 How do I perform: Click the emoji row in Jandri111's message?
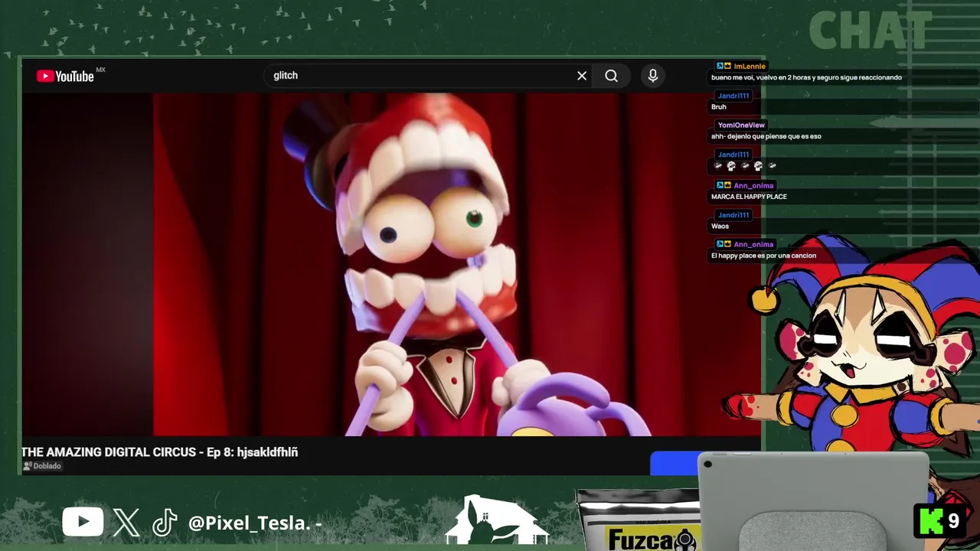(745, 166)
